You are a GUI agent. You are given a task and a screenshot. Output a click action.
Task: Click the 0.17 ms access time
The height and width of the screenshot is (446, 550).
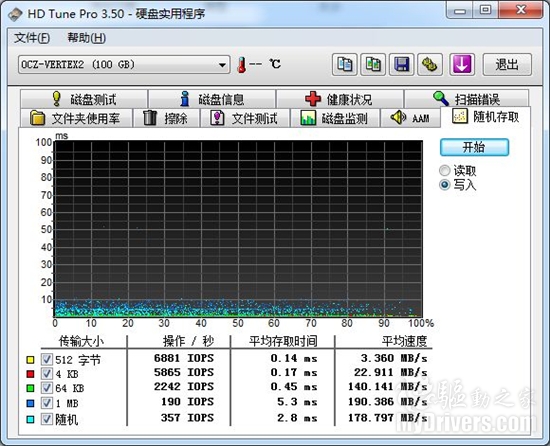pyautogui.click(x=294, y=372)
